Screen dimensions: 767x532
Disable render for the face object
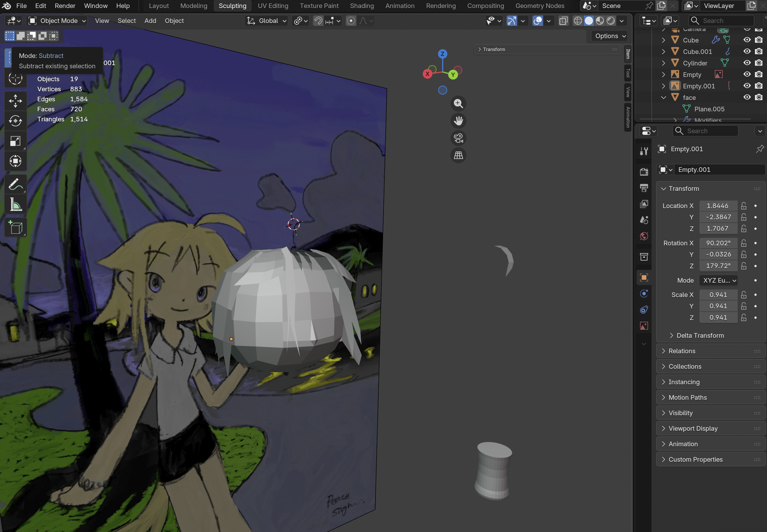[x=759, y=97]
